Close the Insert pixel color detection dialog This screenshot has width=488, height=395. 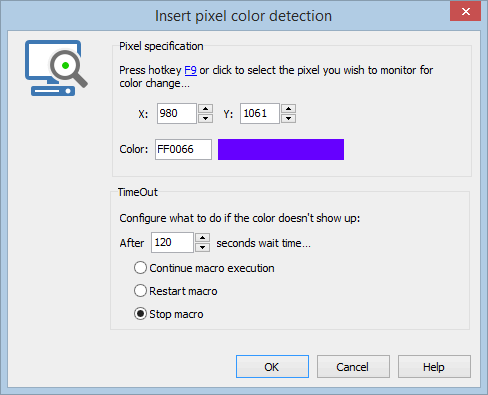(x=465, y=12)
